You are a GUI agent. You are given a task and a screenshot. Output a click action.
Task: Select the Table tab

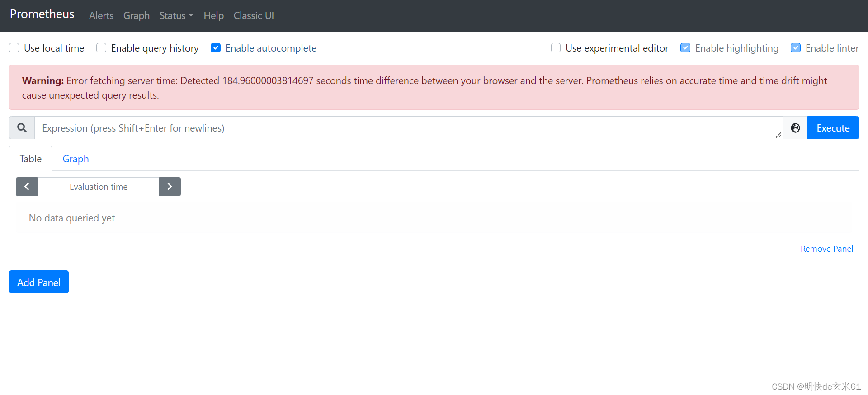point(31,159)
